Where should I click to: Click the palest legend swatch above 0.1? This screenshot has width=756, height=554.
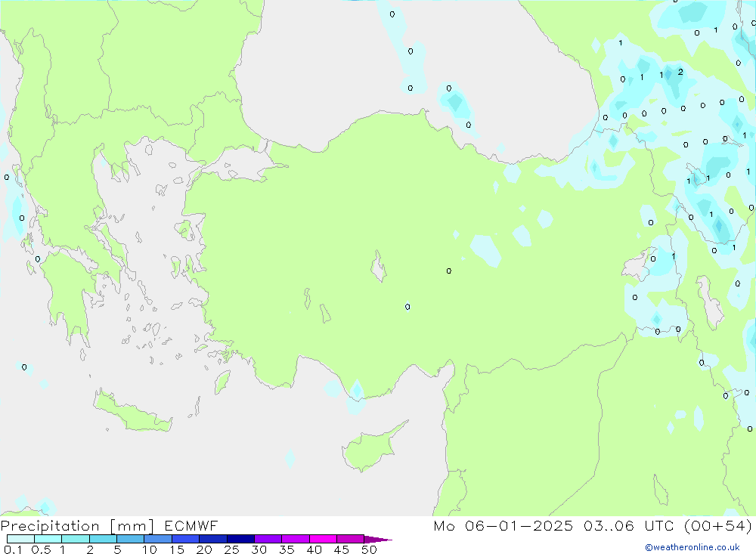tap(20, 539)
